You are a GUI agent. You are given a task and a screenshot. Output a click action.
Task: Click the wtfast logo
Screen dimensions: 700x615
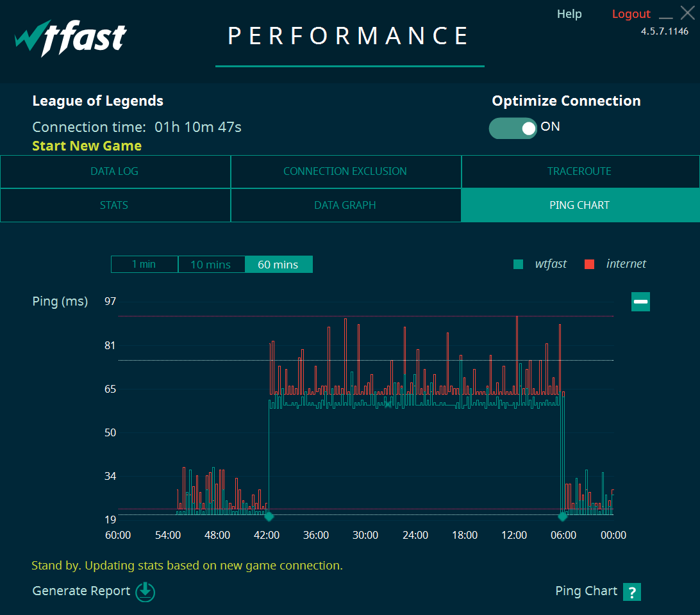(x=71, y=38)
